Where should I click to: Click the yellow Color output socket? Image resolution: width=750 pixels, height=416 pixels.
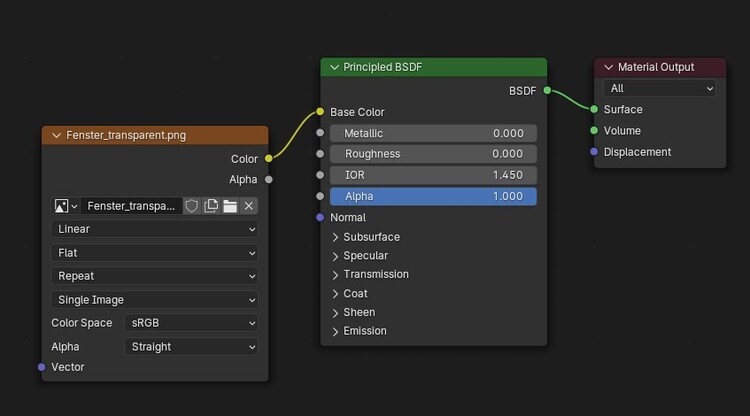click(269, 158)
